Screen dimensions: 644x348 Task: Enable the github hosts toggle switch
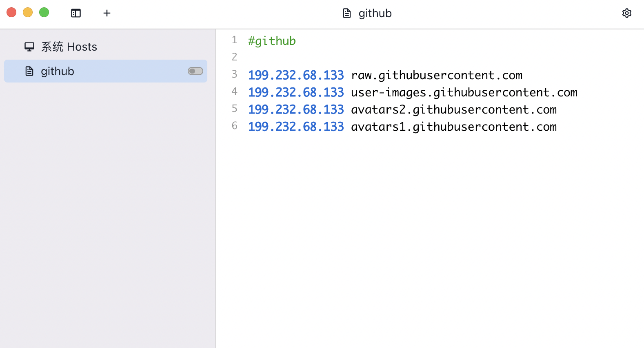pyautogui.click(x=195, y=71)
